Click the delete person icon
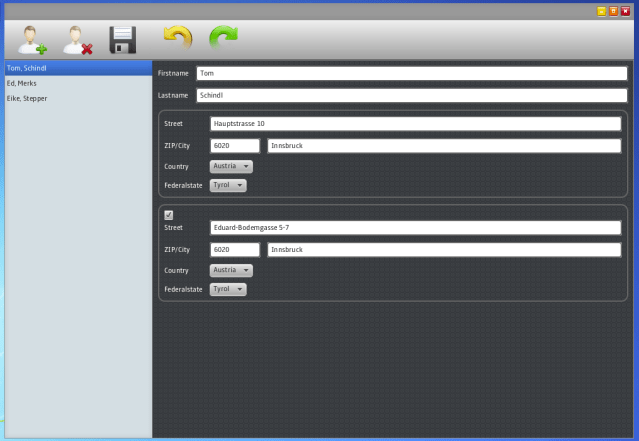Screen dimensions: 639x441 click(77, 40)
